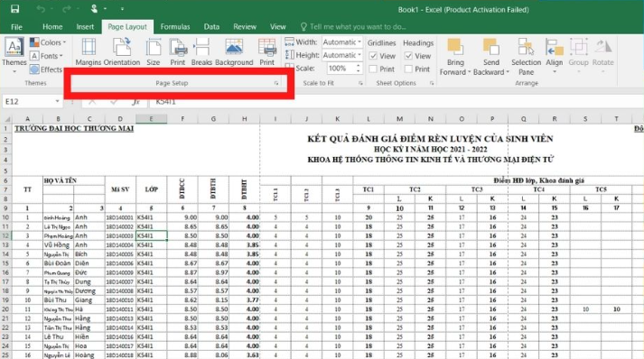Click the Name Box showing E12
This screenshot has height=359, width=644.
pyautogui.click(x=27, y=101)
